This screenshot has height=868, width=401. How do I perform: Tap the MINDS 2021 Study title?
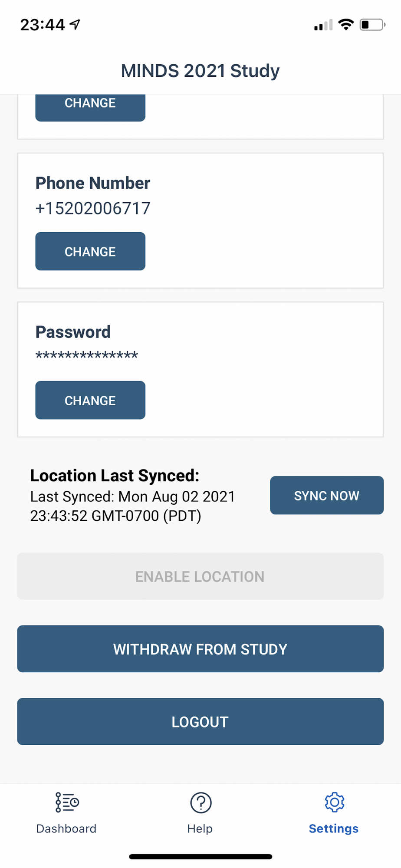tap(200, 71)
